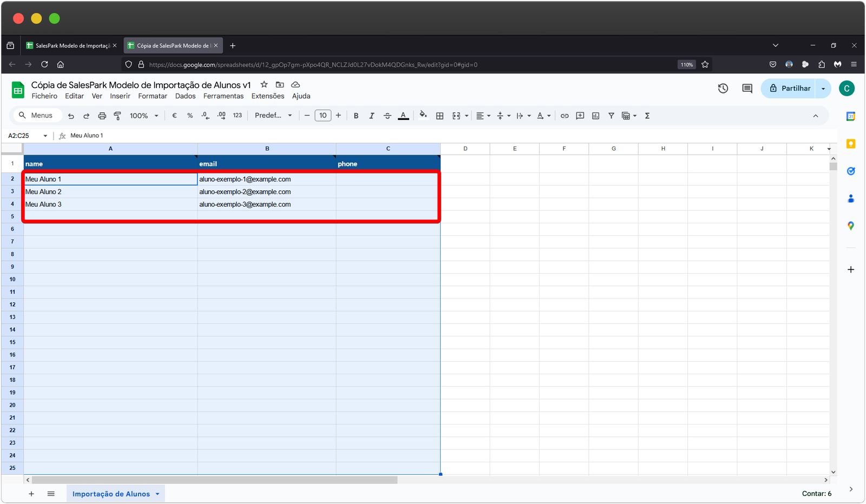Toggle italic text formatting

point(371,116)
